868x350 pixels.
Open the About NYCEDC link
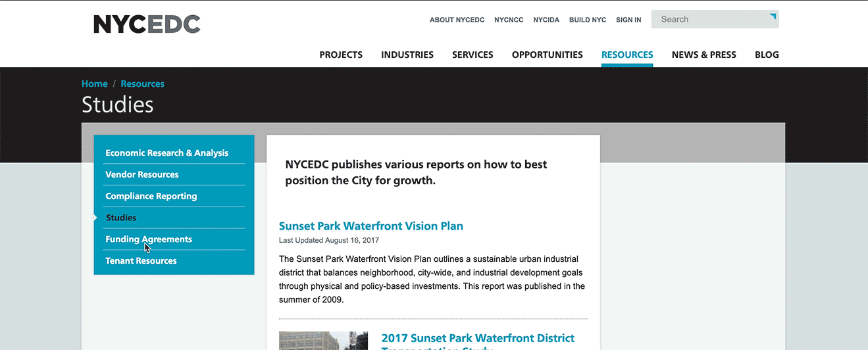pyautogui.click(x=457, y=20)
